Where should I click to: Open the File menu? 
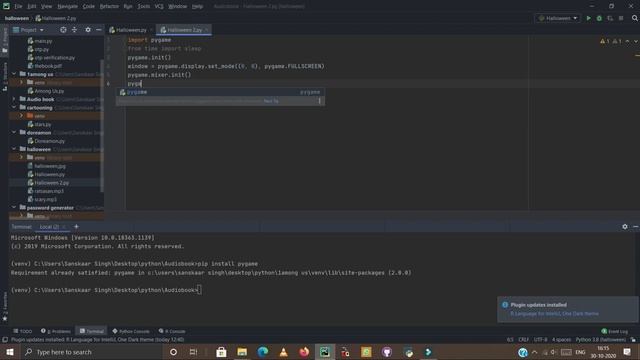coord(18,7)
